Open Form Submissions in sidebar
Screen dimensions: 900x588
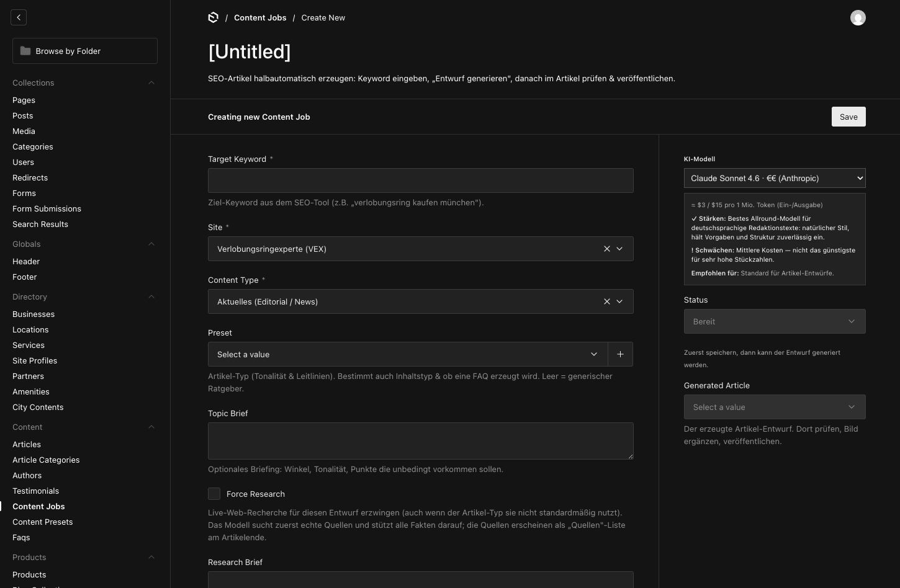coord(47,208)
